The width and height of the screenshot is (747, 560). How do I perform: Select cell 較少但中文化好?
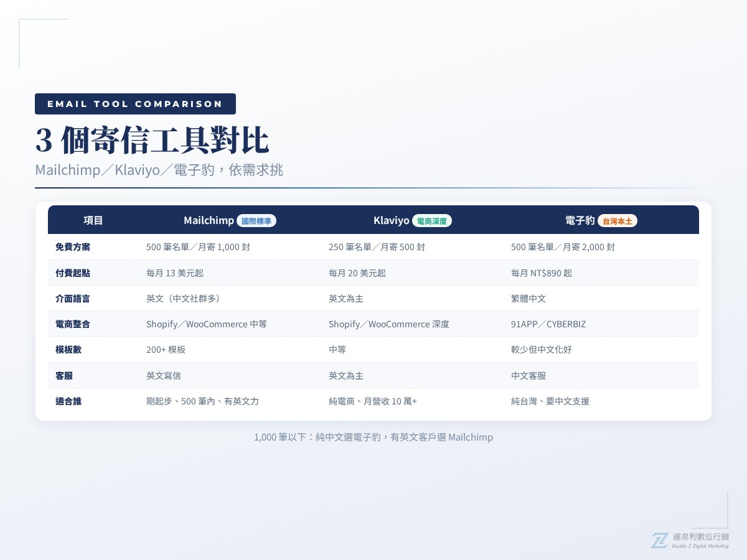(x=542, y=350)
